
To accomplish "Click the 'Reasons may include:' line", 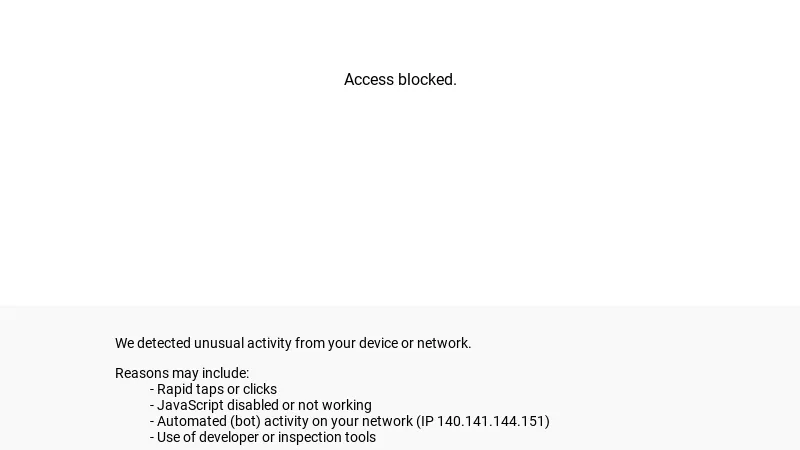I will pos(181,373).
